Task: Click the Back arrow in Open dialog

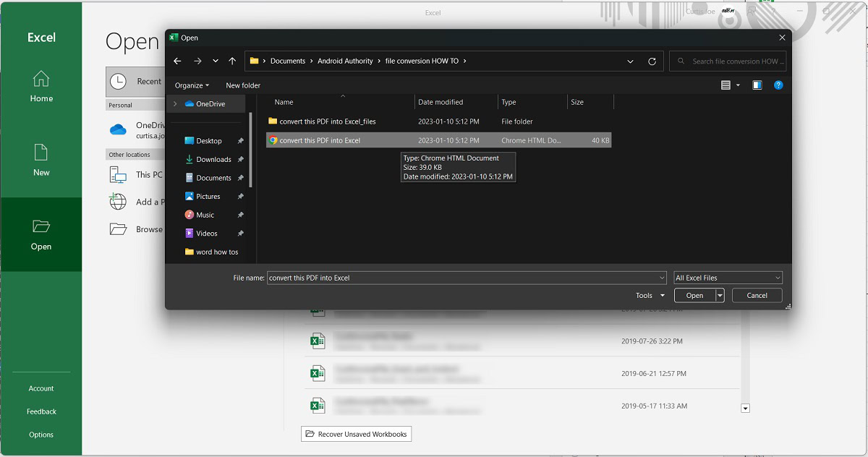Action: (x=177, y=61)
